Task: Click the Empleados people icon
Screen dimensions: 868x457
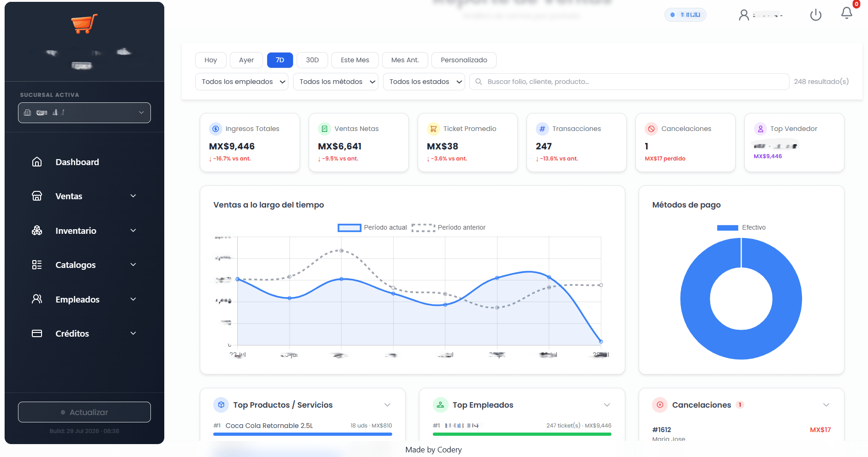Action: [x=37, y=299]
